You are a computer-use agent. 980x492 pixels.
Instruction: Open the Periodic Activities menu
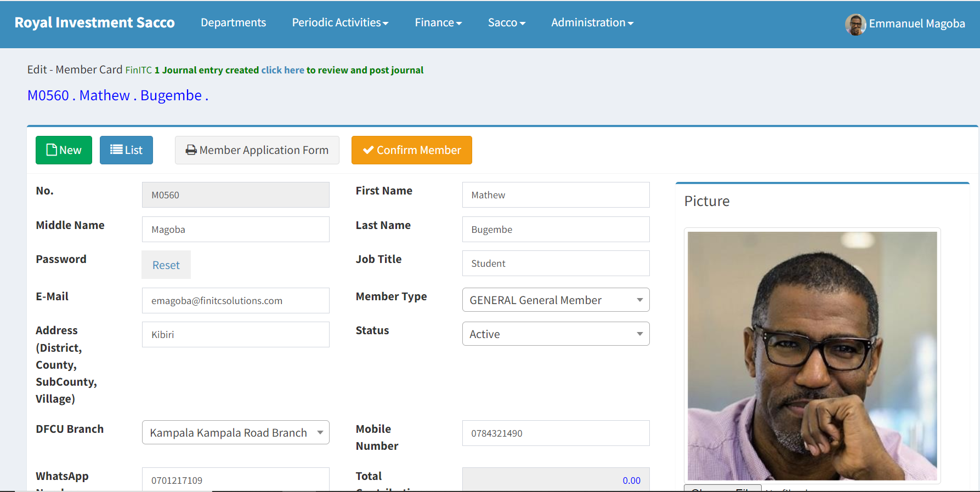tap(340, 22)
